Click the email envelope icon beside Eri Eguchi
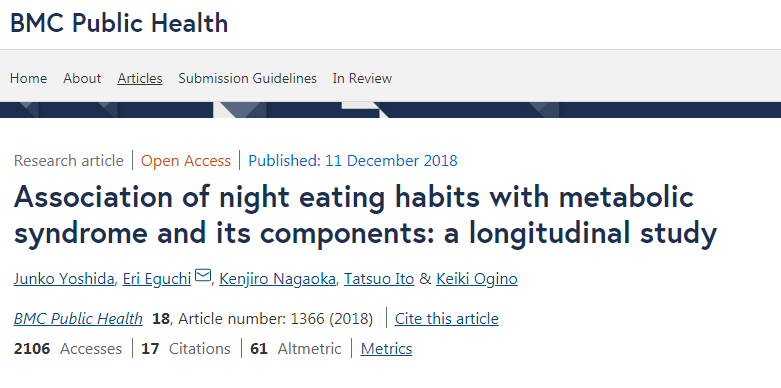 tap(203, 275)
